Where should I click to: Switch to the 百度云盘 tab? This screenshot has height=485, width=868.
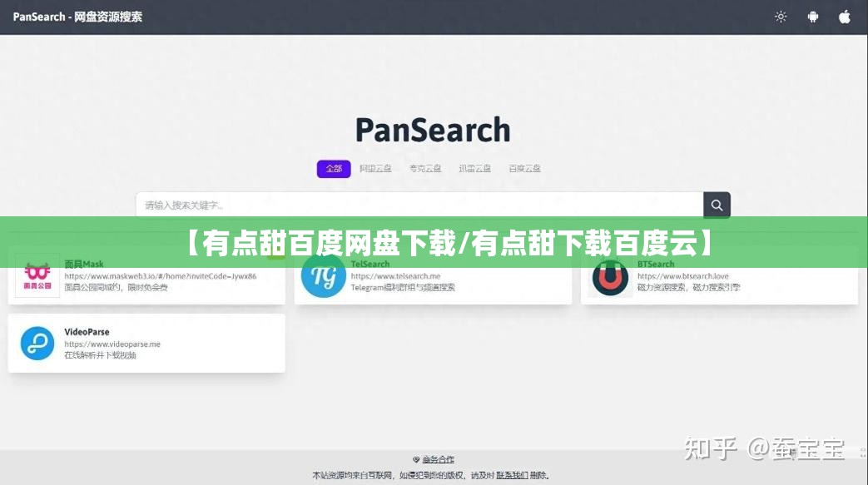(525, 168)
